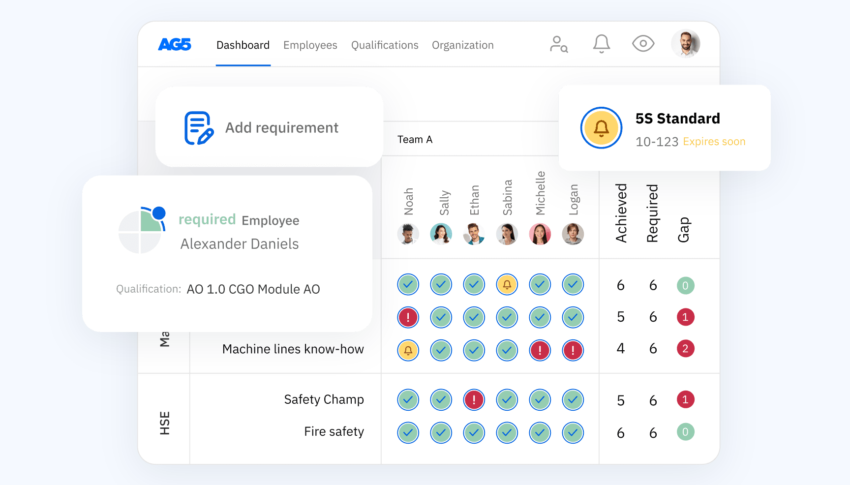Open the user search icon
Viewport: 850px width, 485px height.
[559, 44]
